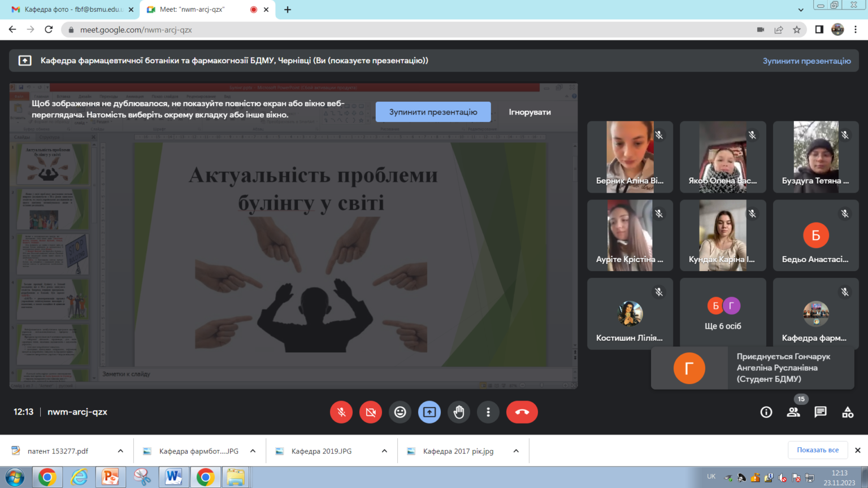Image resolution: width=868 pixels, height=488 pixels.
Task: Open the activities panel icon
Action: [848, 412]
